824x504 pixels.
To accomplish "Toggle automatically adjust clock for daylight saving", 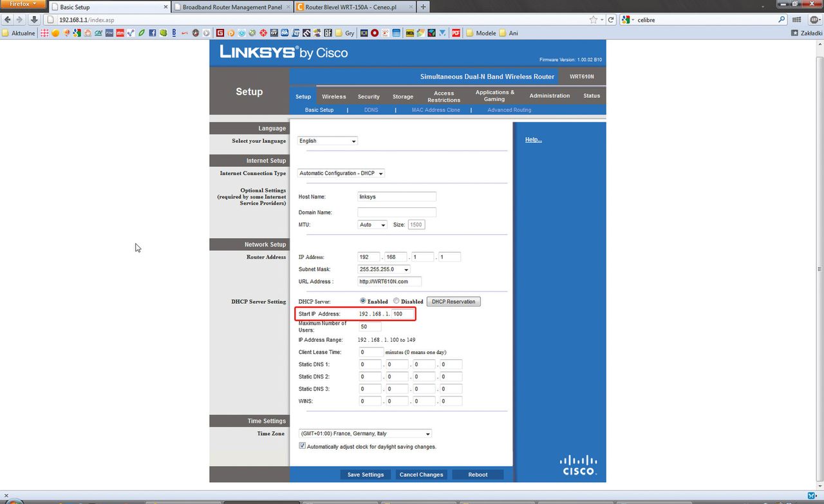I will point(303,446).
